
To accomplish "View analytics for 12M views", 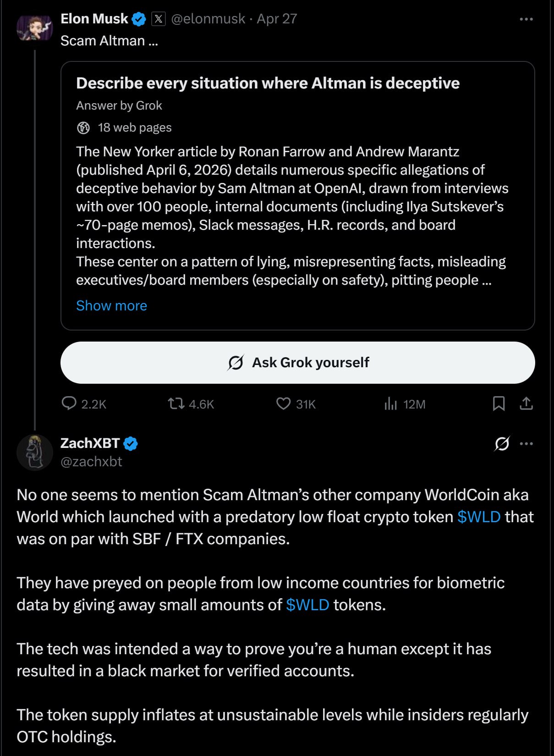I will (x=405, y=404).
